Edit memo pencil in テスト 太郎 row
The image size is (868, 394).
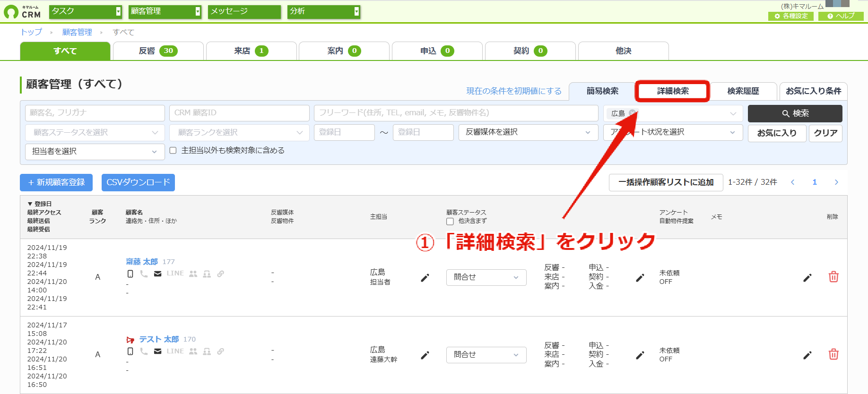(807, 355)
